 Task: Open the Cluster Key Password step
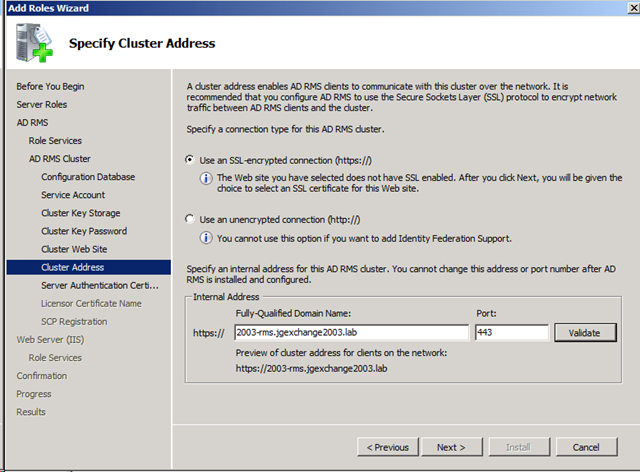84,231
